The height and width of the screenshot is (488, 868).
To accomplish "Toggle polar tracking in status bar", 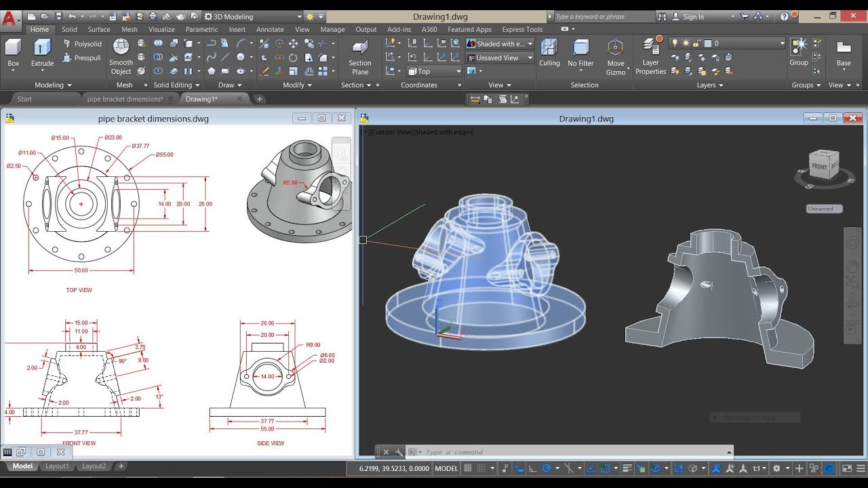I will point(547,468).
